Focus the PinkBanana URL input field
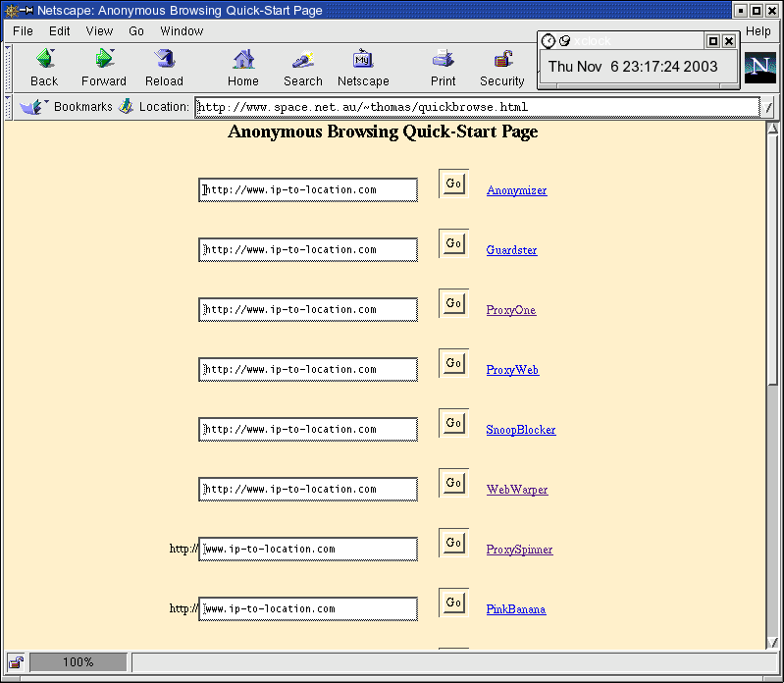Screen dimensions: 784x683 (308, 608)
